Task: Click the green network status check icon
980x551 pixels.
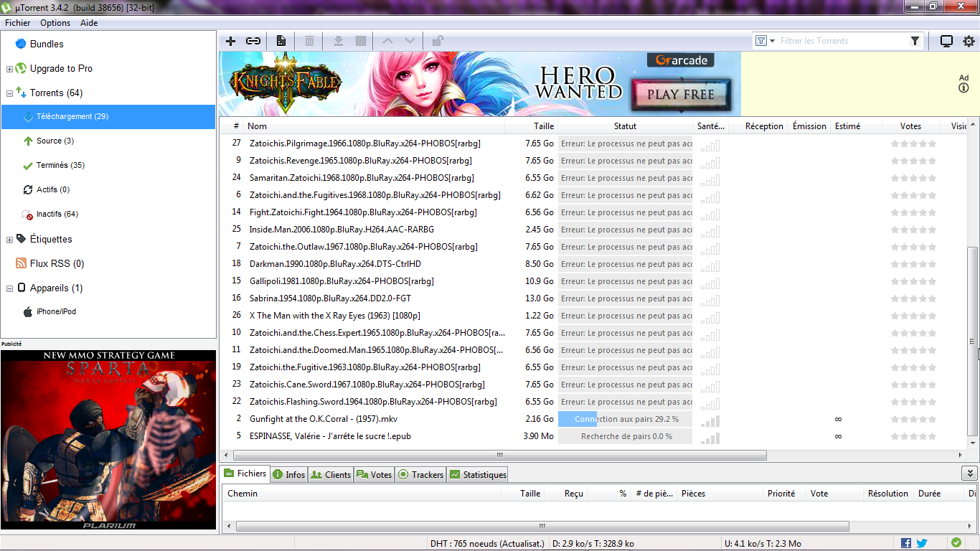Action: click(x=956, y=543)
